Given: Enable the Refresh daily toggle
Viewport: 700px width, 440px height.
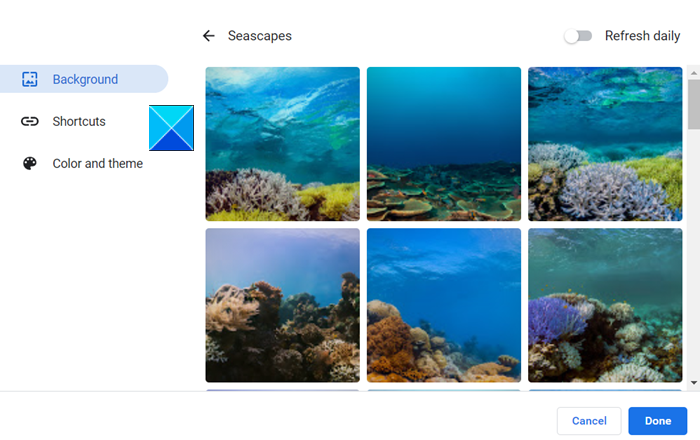Looking at the screenshot, I should tap(578, 36).
